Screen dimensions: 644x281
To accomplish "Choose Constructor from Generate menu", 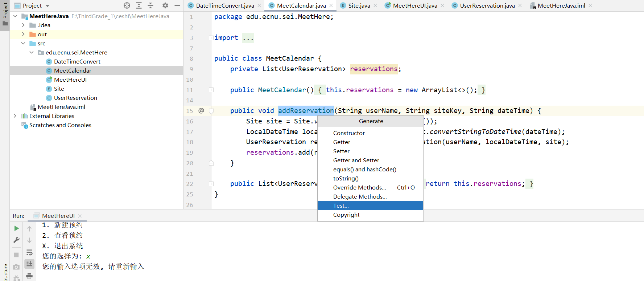I will tap(370, 133).
